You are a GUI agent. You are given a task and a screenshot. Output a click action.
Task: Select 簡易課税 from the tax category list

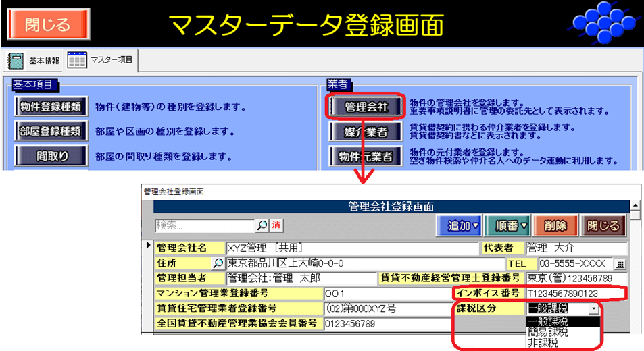[547, 332]
